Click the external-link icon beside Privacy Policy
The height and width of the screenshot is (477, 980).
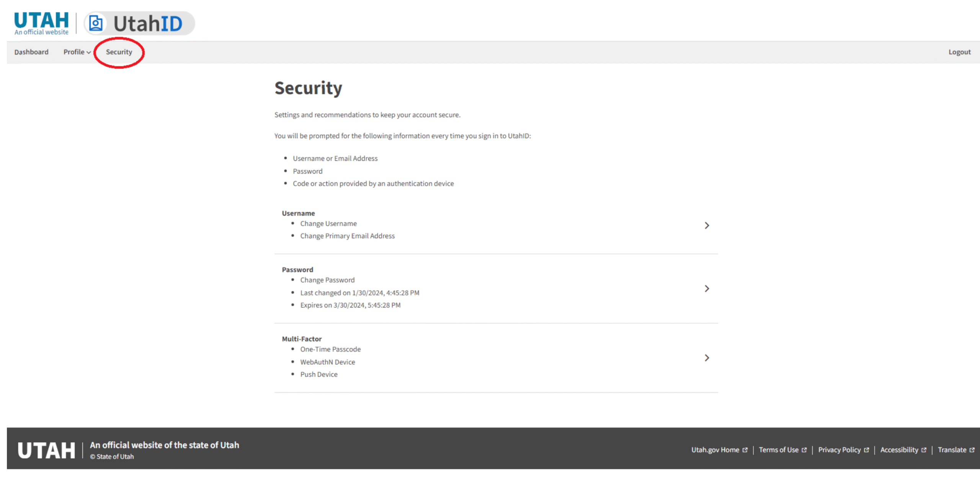[867, 450]
